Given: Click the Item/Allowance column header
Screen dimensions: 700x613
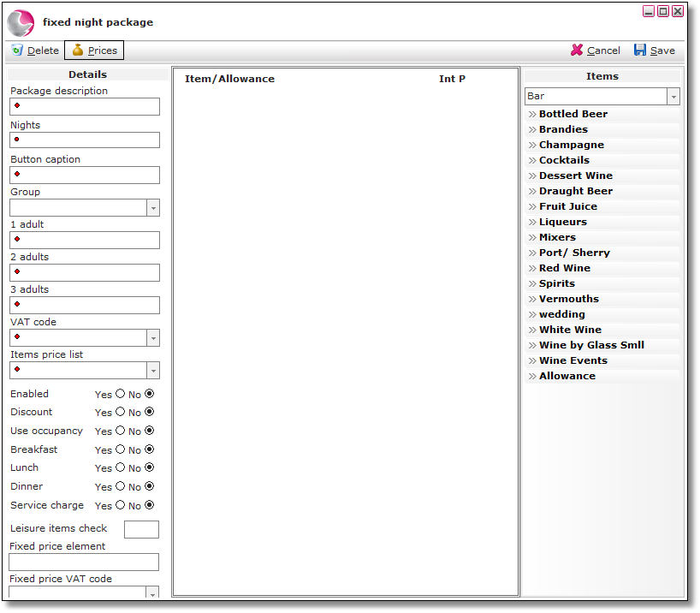Looking at the screenshot, I should coord(229,79).
